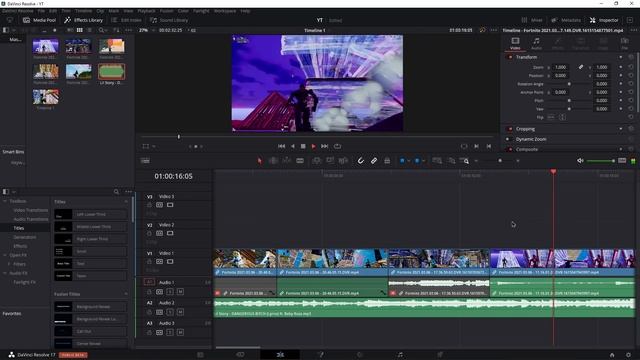Image resolution: width=640 pixels, height=360 pixels.
Task: Open the Fairlight menu
Action: (x=201, y=11)
